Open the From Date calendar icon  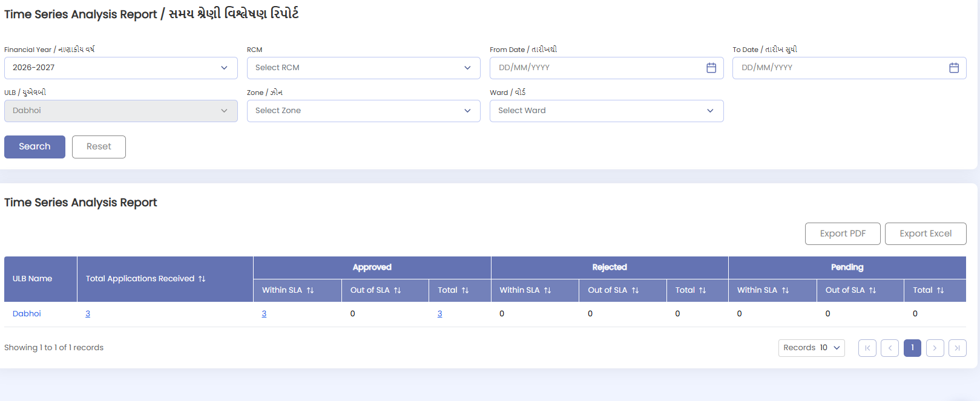(711, 68)
